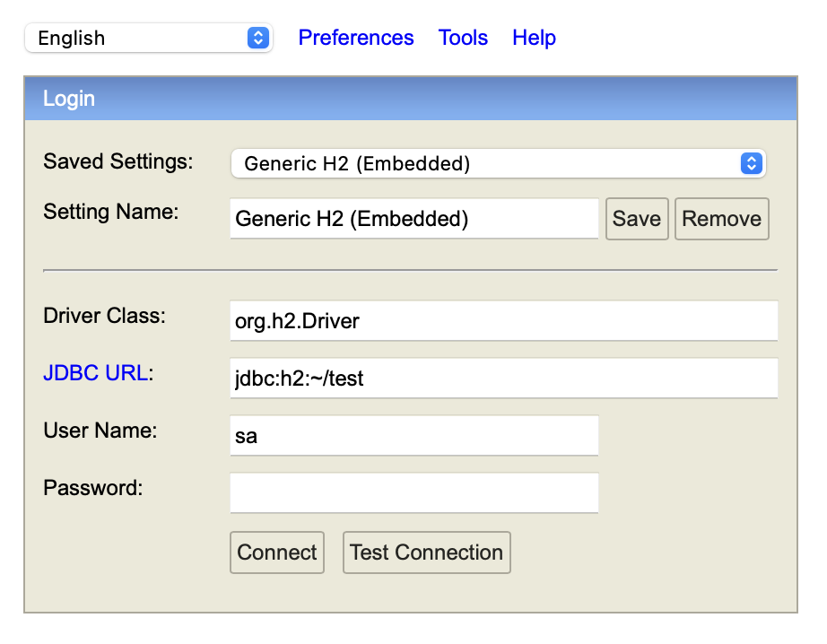827x644 pixels.
Task: Click the Driver Class label text
Action: [104, 316]
